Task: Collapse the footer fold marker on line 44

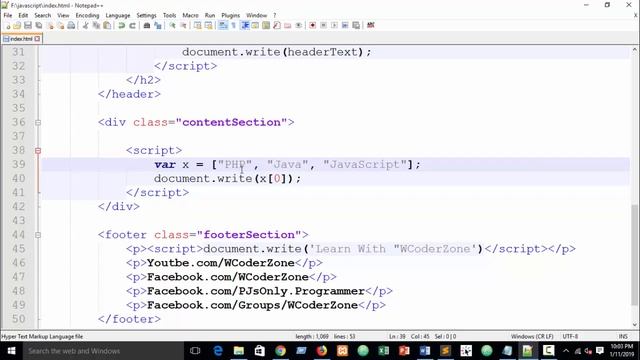Action: [x=38, y=235]
